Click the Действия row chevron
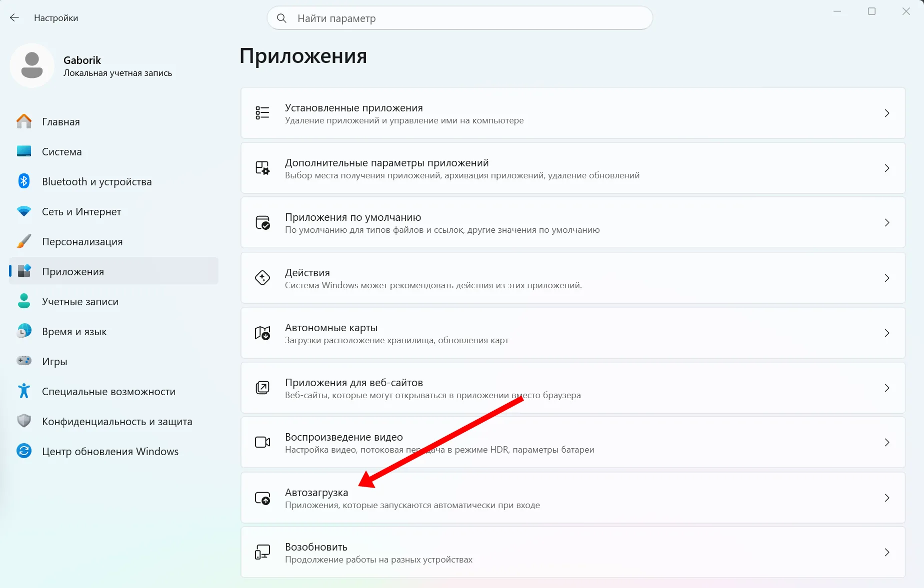The height and width of the screenshot is (588, 924). [x=887, y=278]
